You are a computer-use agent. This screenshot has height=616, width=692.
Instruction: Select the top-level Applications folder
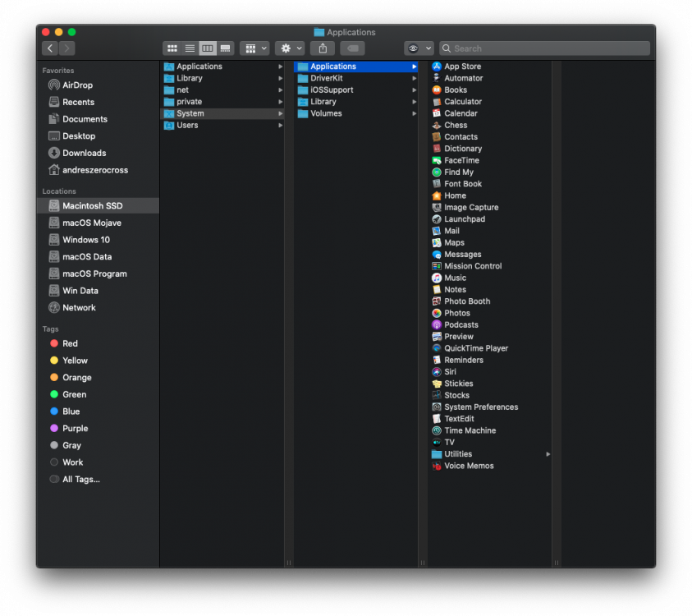[222, 67]
